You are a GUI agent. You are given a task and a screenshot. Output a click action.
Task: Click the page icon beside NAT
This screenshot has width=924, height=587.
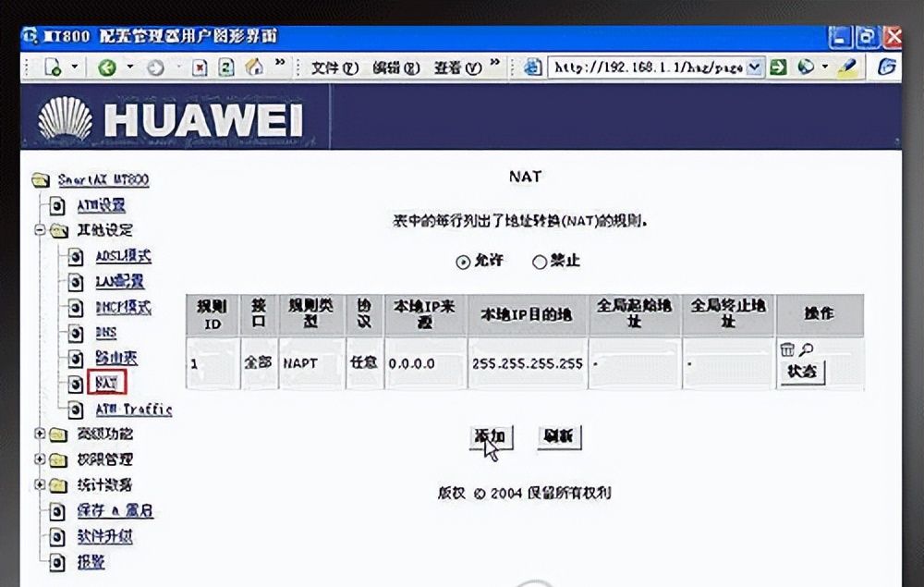pyautogui.click(x=76, y=385)
